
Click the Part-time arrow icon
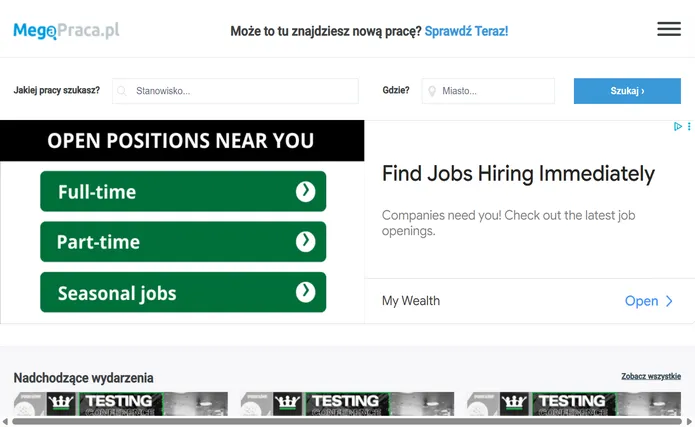[x=306, y=241]
